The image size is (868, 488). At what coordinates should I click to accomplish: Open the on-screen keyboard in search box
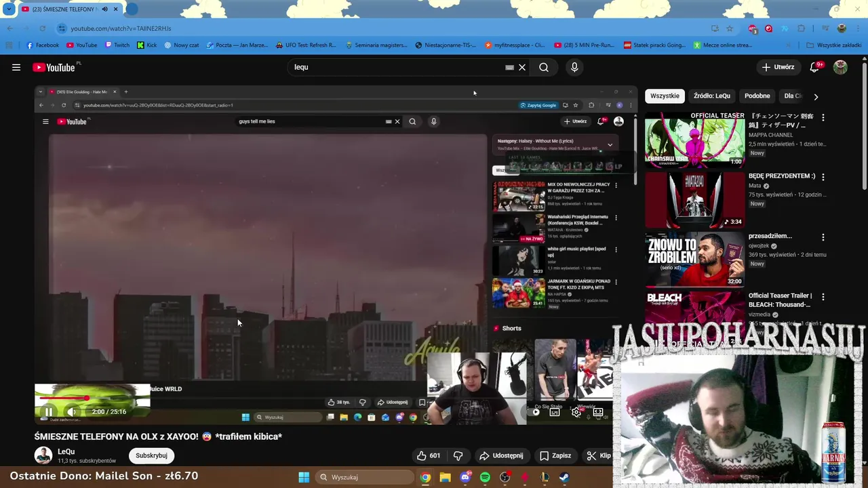pyautogui.click(x=509, y=67)
